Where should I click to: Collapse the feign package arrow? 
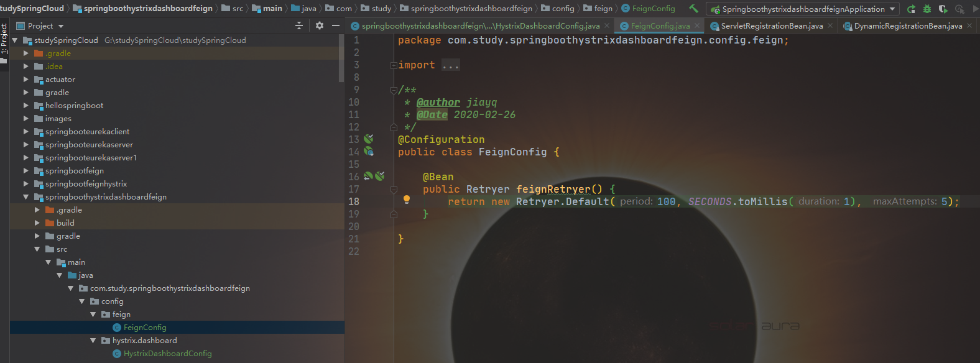tap(93, 315)
